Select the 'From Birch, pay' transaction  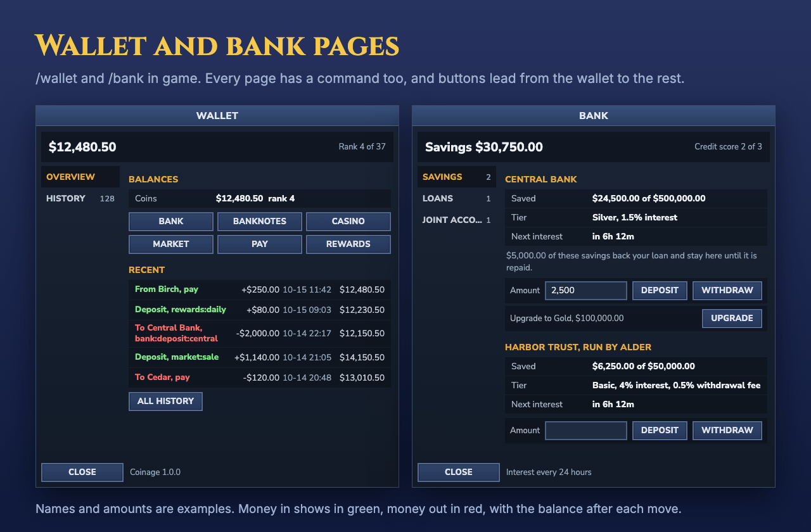coord(260,289)
